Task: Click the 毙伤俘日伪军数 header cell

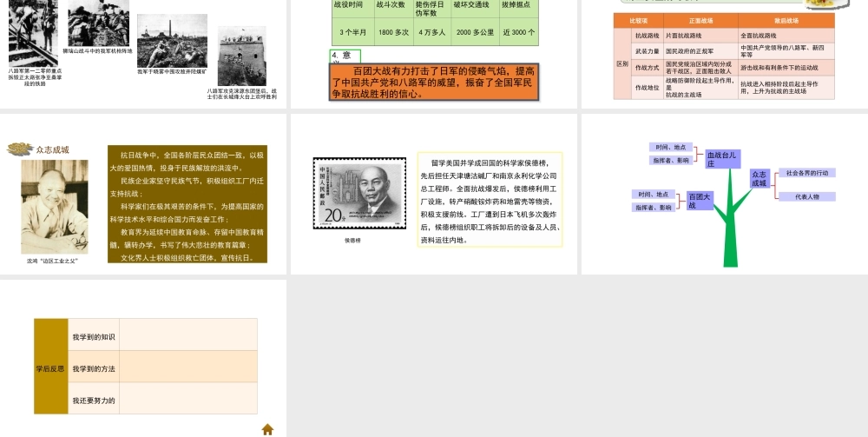Action: 431,9
